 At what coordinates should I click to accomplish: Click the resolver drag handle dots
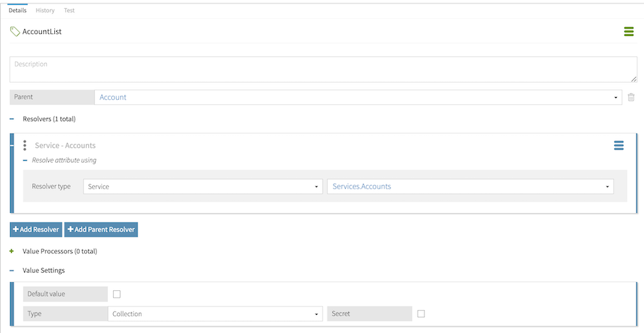pyautogui.click(x=25, y=146)
